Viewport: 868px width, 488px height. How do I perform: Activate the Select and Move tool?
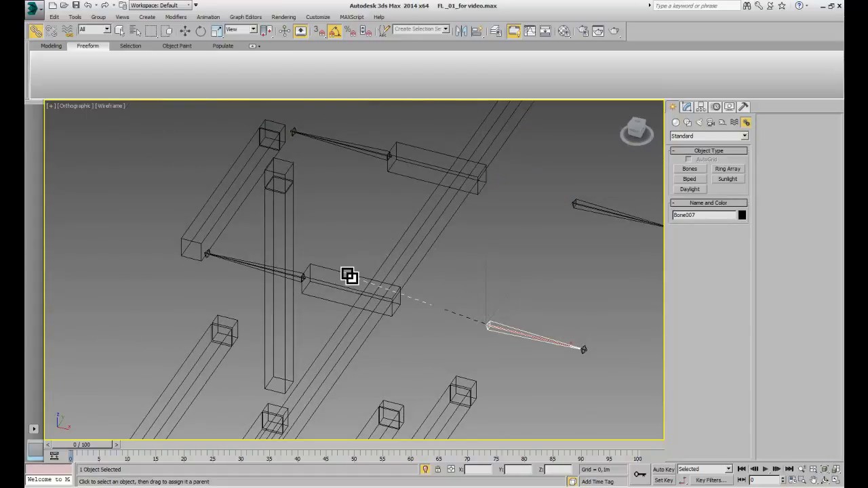click(x=184, y=30)
